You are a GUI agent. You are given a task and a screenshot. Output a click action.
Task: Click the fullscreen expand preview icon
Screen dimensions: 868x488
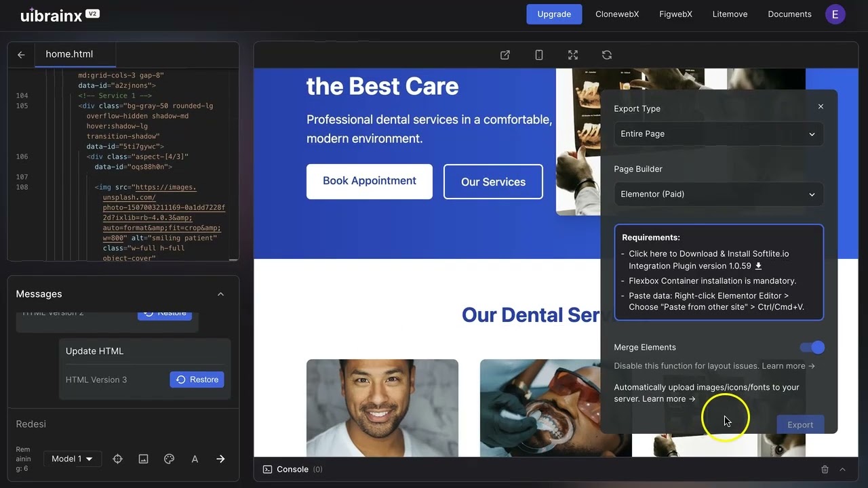(573, 55)
